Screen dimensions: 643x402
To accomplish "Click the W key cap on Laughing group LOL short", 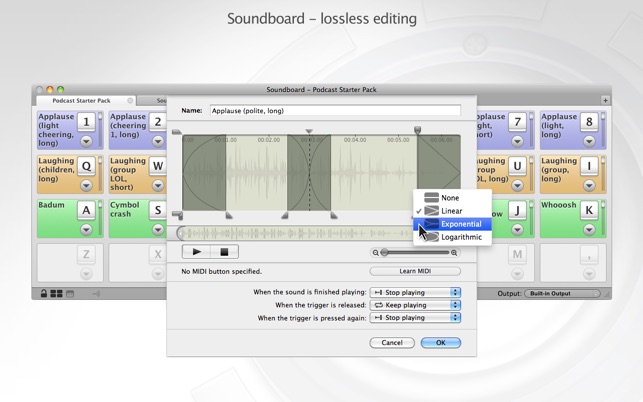I will pyautogui.click(x=158, y=166).
